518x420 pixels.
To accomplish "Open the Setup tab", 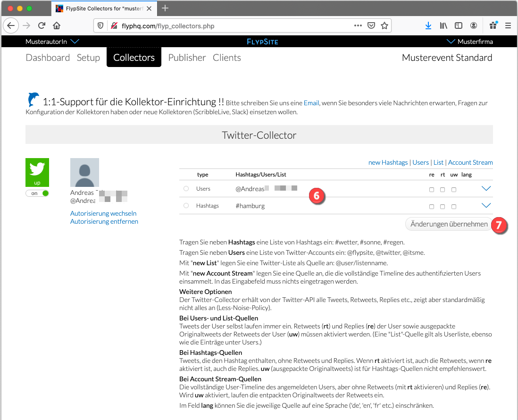I will [x=88, y=58].
